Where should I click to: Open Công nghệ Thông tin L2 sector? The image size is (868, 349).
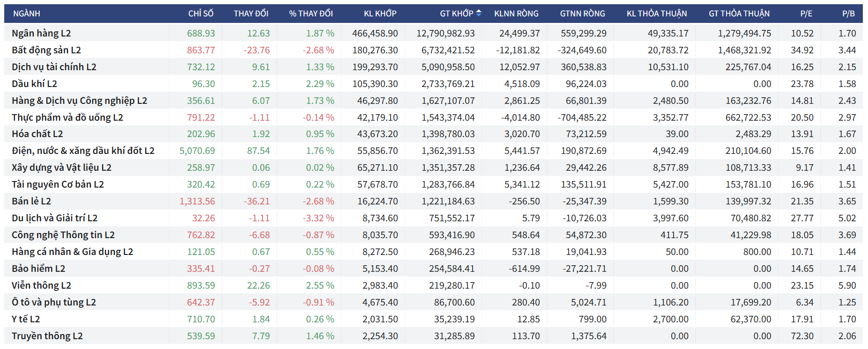point(63,235)
